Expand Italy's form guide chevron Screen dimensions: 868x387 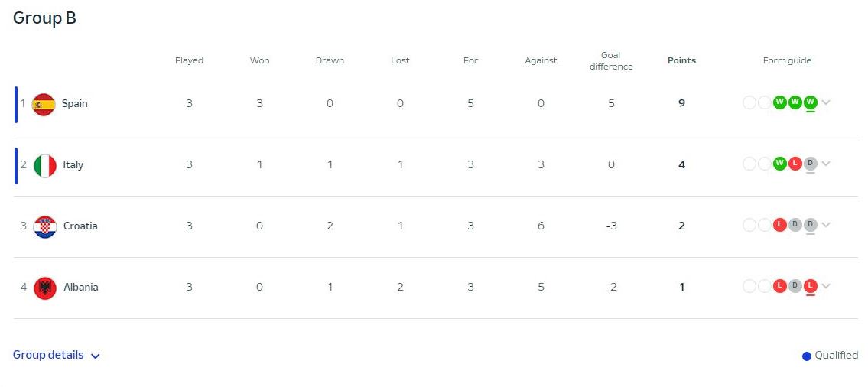pyautogui.click(x=826, y=164)
